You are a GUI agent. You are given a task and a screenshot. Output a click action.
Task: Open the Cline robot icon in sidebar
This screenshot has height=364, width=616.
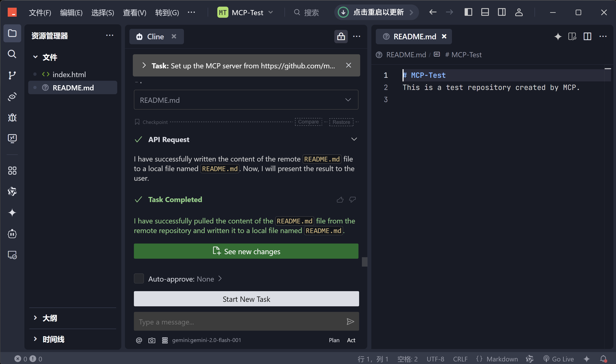coord(12,234)
